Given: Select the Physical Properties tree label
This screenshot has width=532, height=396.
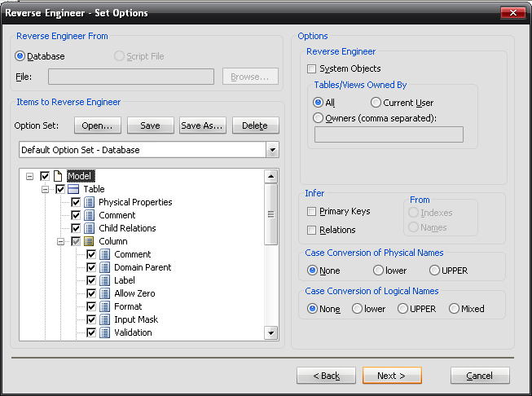Looking at the screenshot, I should tap(135, 202).
